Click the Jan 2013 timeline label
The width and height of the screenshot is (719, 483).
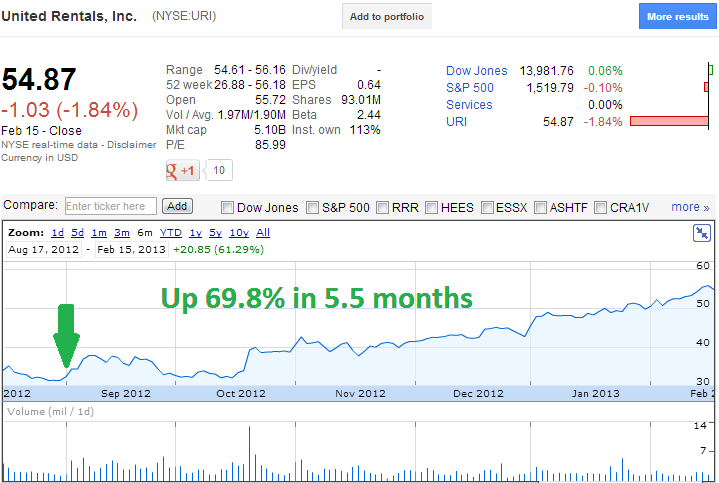[596, 394]
